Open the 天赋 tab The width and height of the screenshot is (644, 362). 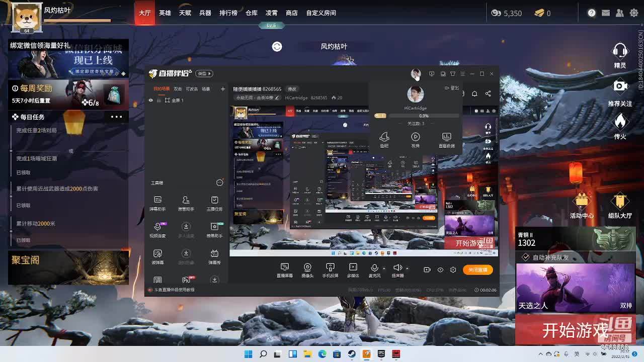point(185,13)
